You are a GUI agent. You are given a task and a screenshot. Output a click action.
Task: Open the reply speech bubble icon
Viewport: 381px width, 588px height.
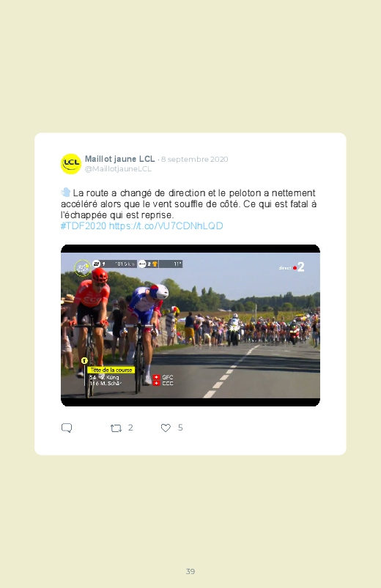coord(67,428)
